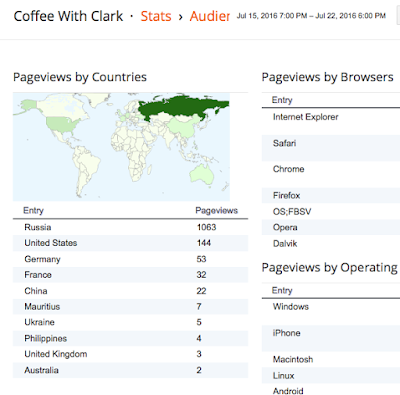This screenshot has height=395, width=400.
Task: Click the 1063 pageviews value for Russia
Action: point(206,227)
